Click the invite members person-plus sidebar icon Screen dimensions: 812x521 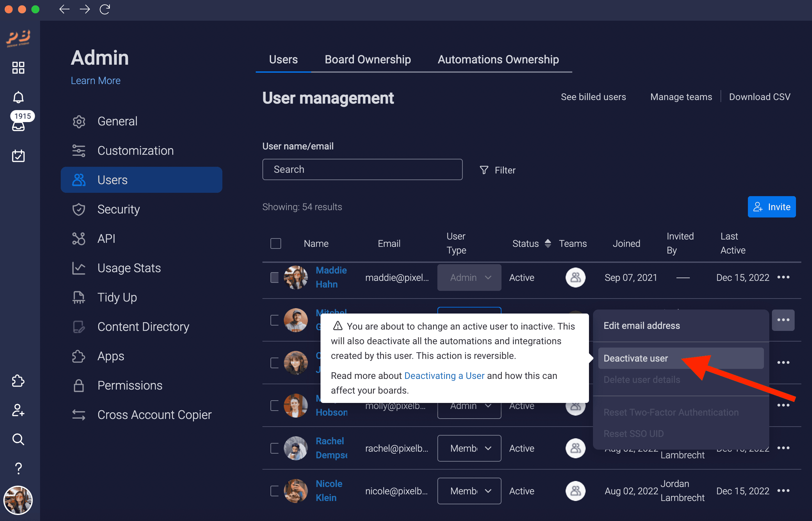click(x=18, y=410)
